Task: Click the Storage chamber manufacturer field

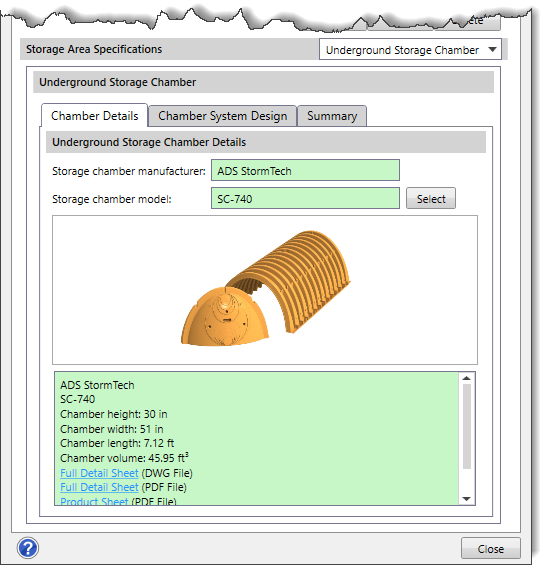Action: pos(305,170)
